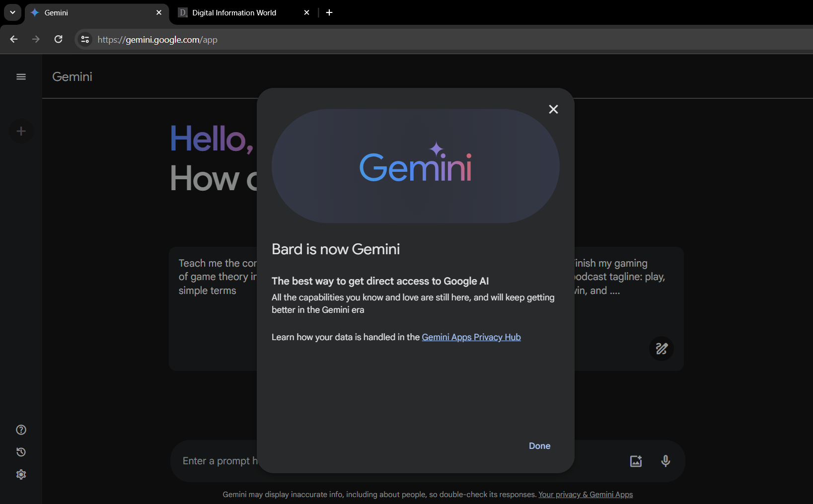
Task: Close the Gemini browser tab
Action: [159, 13]
